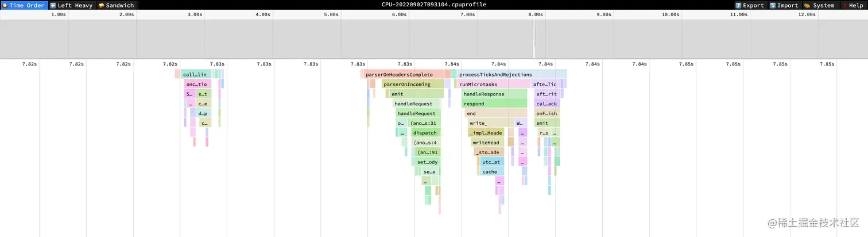Image resolution: width=868 pixels, height=237 pixels.
Task: Click the Import button
Action: pyautogui.click(x=784, y=5)
